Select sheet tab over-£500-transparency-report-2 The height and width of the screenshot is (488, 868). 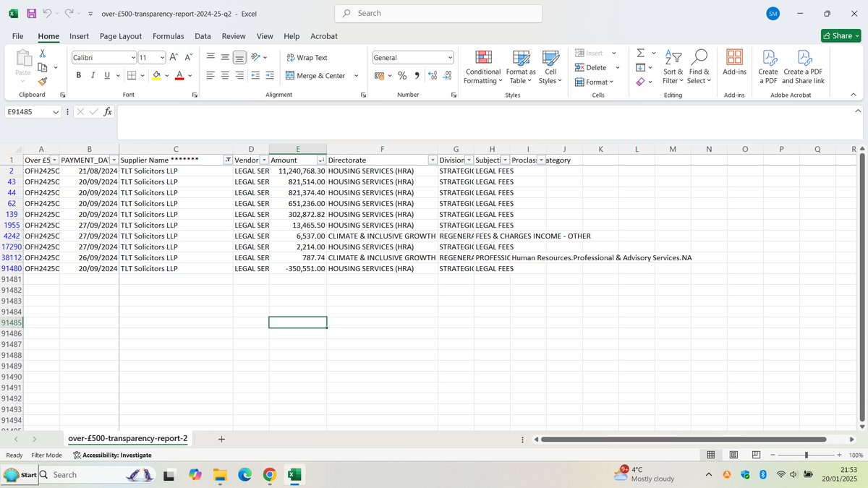coord(128,439)
